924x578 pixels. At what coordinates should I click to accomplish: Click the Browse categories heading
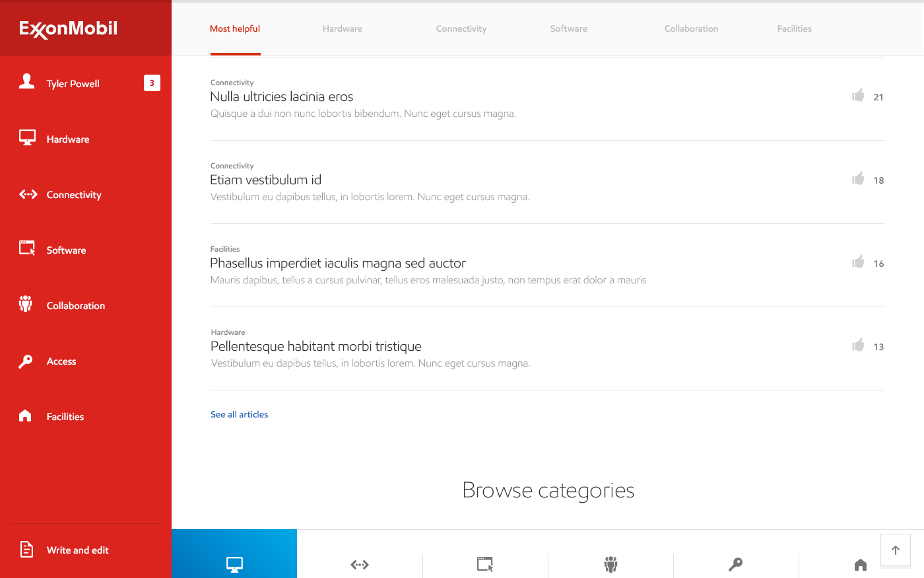(x=548, y=490)
